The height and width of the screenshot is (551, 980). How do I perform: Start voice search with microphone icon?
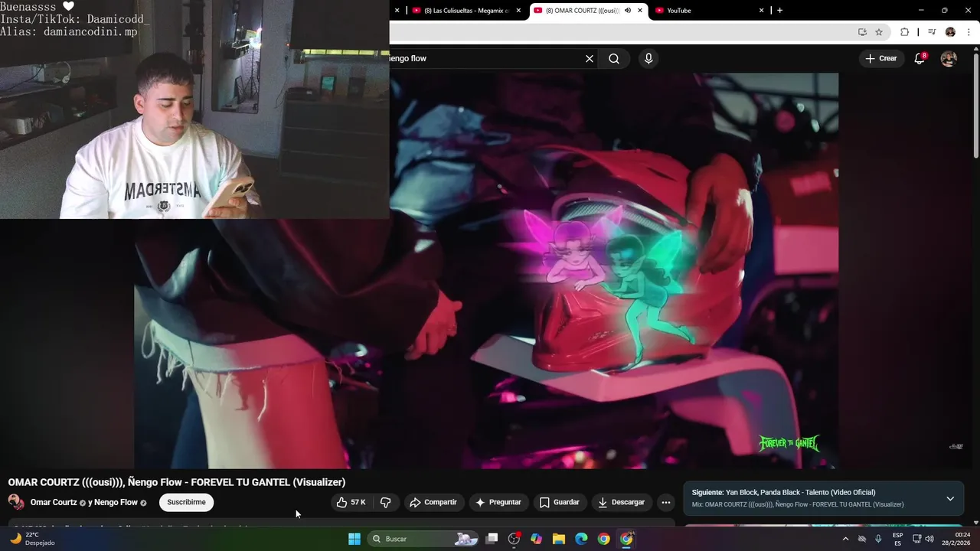click(x=648, y=59)
